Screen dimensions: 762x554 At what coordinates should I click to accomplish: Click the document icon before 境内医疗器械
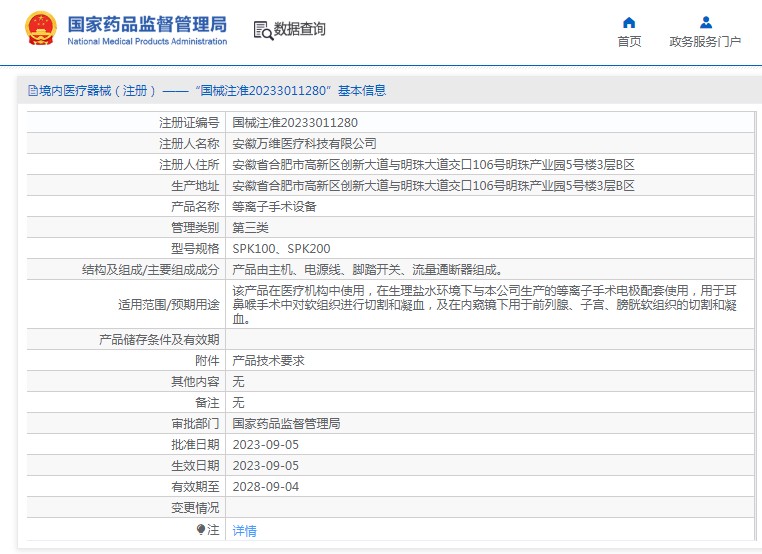coord(32,91)
